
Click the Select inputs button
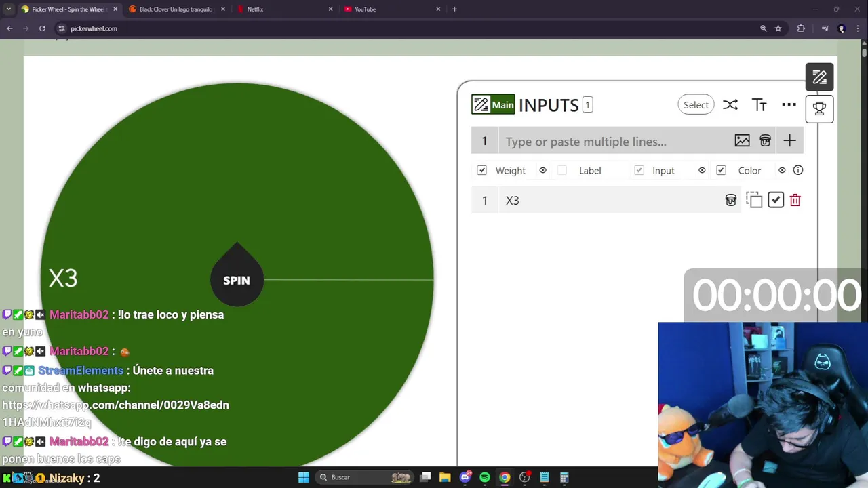[696, 104]
